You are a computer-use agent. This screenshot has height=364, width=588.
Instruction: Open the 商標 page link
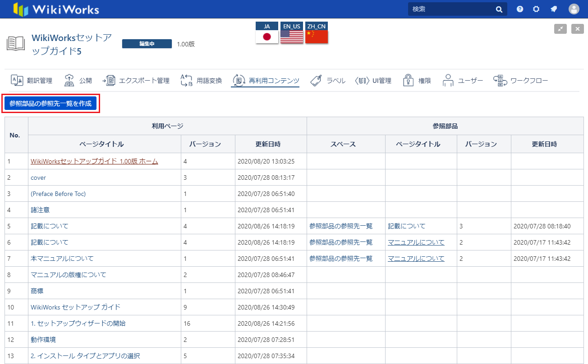click(x=37, y=291)
